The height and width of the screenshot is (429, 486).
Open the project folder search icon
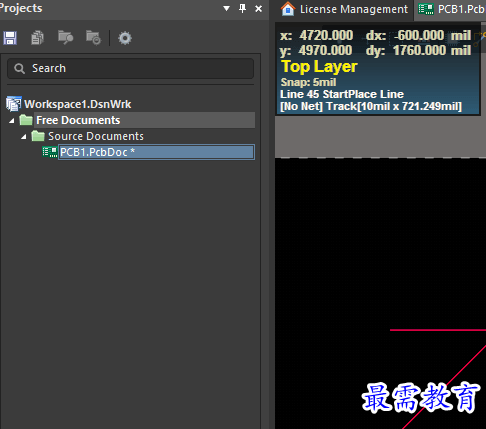[x=65, y=37]
